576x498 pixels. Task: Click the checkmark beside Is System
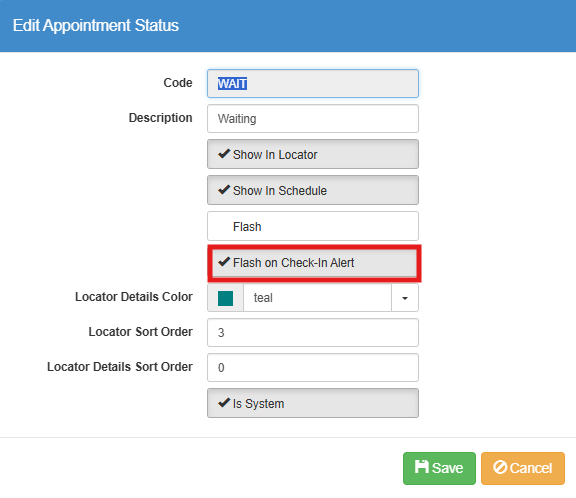tap(224, 403)
